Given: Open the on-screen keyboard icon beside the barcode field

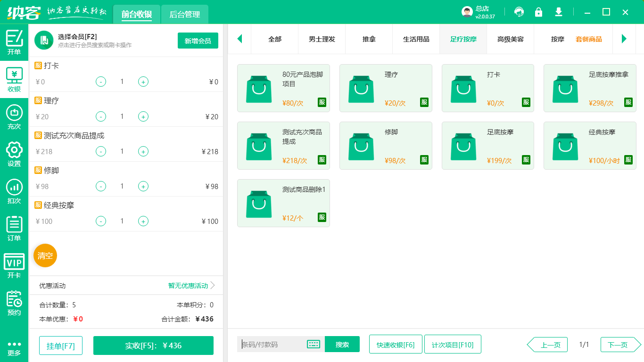Looking at the screenshot, I should point(313,344).
